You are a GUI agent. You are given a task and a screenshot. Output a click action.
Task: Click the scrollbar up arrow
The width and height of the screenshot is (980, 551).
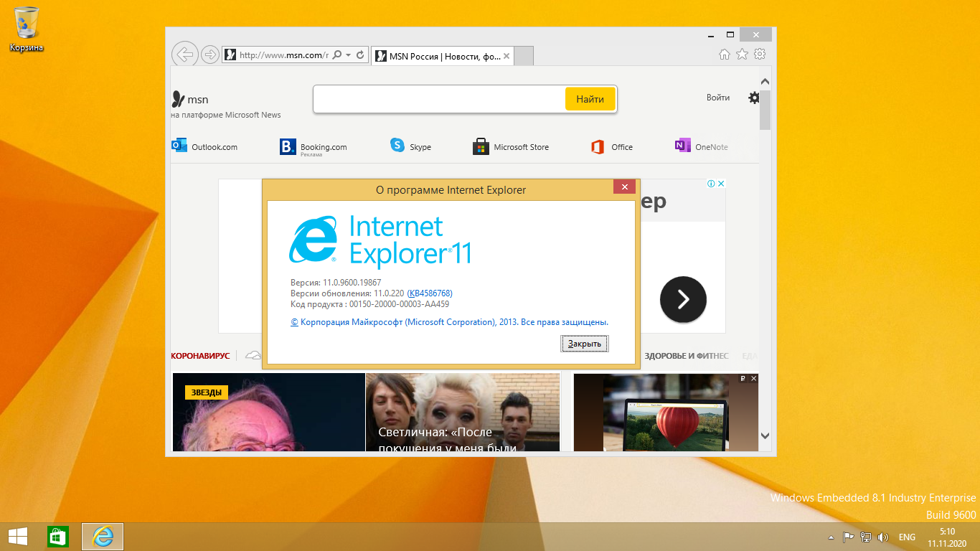[x=765, y=82]
